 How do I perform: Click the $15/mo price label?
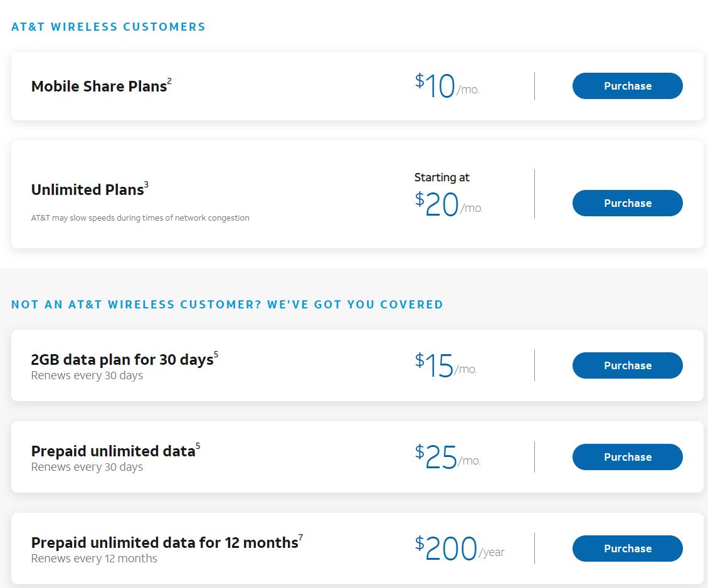(445, 366)
